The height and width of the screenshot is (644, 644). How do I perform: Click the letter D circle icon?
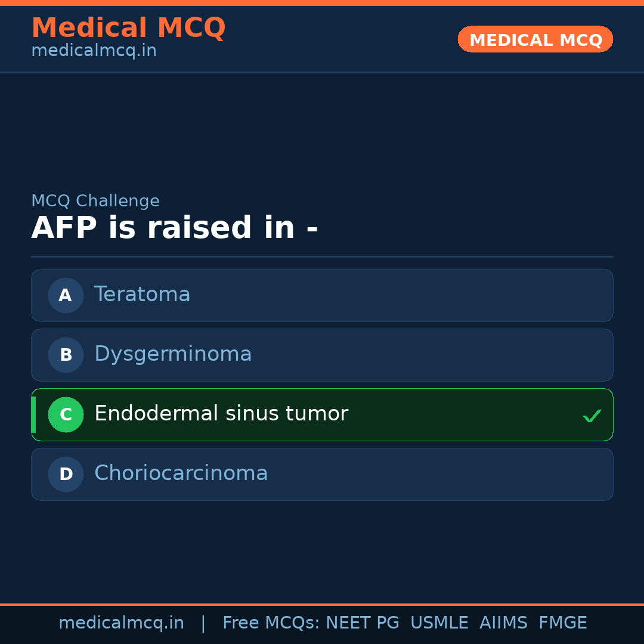coord(66,474)
